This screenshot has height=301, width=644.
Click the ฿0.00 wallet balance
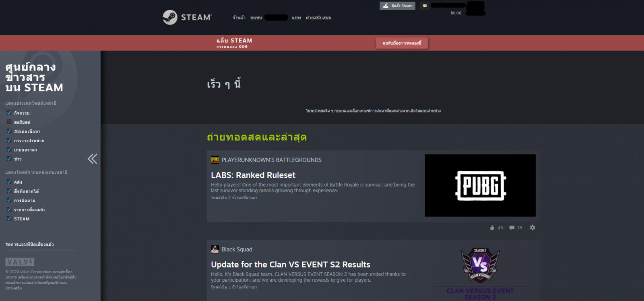[456, 13]
